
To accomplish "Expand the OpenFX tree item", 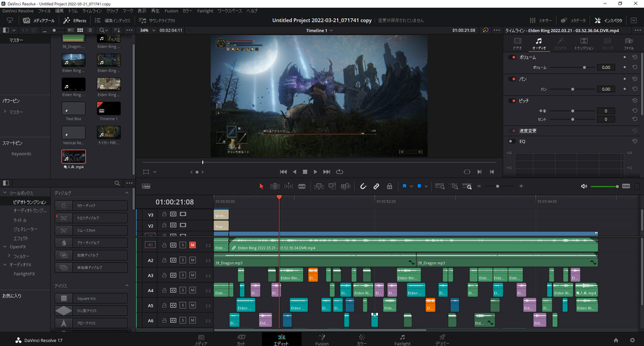I will click(x=5, y=247).
